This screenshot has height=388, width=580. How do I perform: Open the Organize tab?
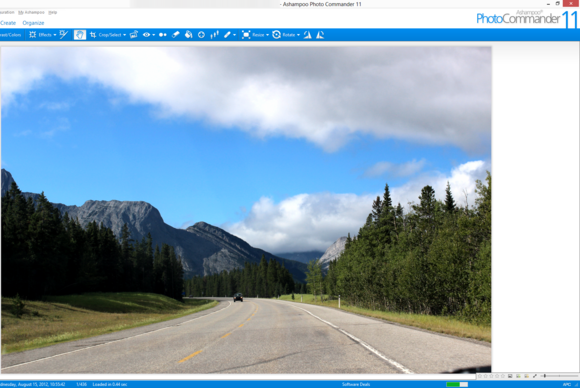[33, 23]
